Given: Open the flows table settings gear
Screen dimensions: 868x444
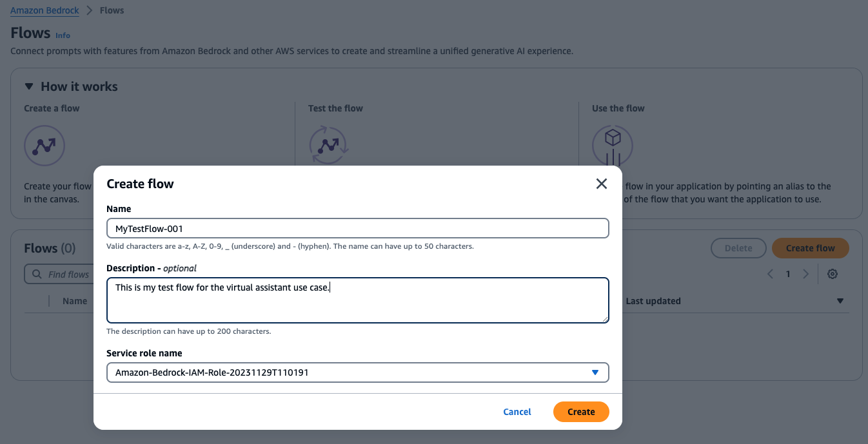Looking at the screenshot, I should (833, 274).
